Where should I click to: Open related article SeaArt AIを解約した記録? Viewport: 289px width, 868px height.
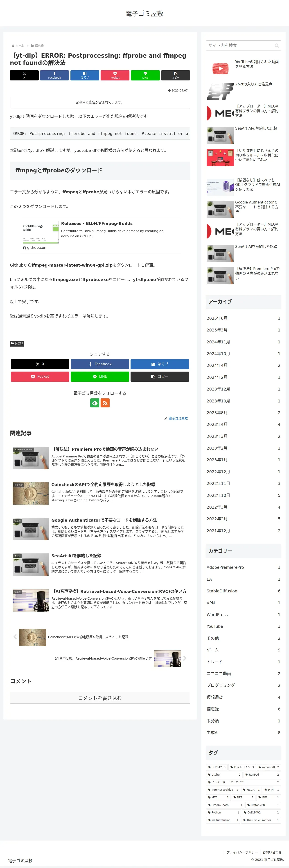coord(100,564)
